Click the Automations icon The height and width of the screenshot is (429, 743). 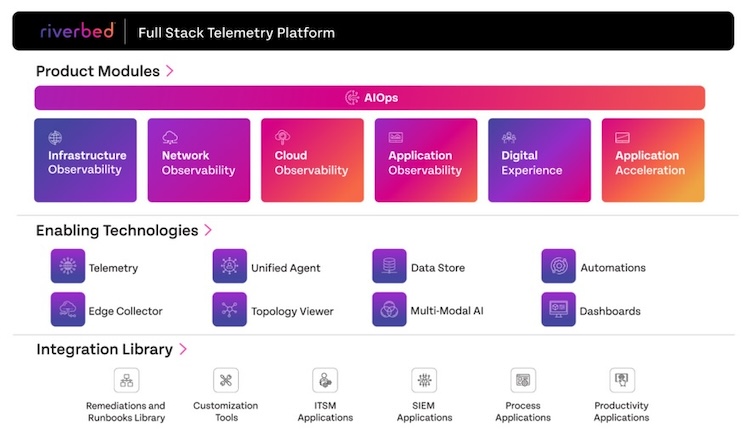(559, 266)
